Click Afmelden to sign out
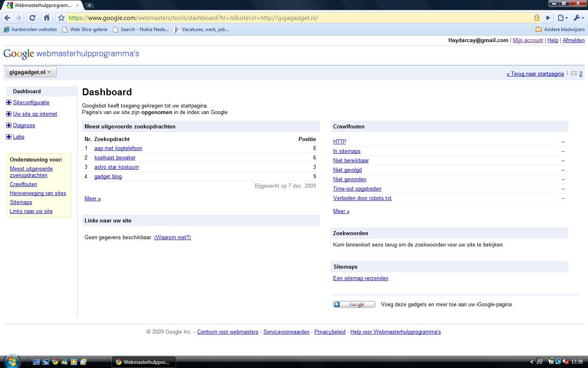This screenshot has width=588, height=368. 574,40
